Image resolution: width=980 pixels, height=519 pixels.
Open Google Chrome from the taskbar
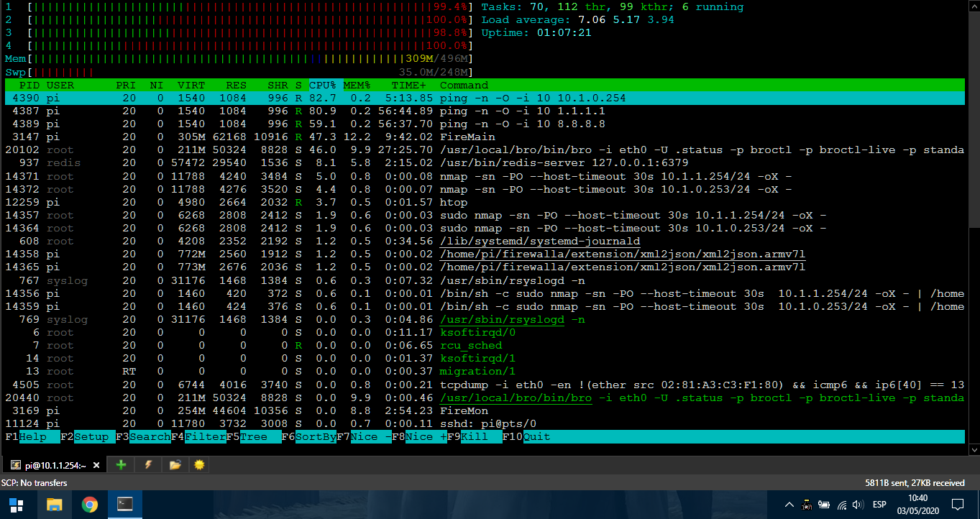tap(90, 504)
